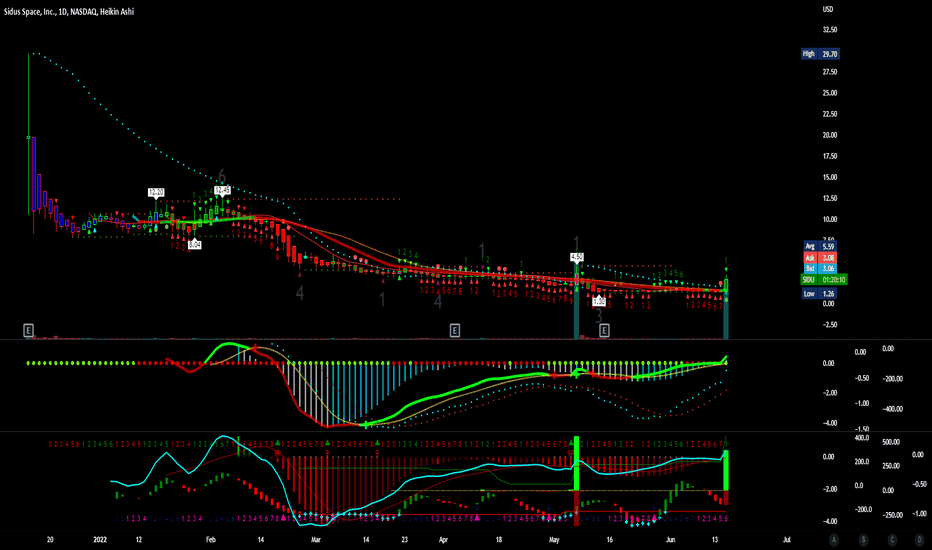Select the price scale D button
Image resolution: width=932 pixels, height=550 pixels.
click(920, 540)
